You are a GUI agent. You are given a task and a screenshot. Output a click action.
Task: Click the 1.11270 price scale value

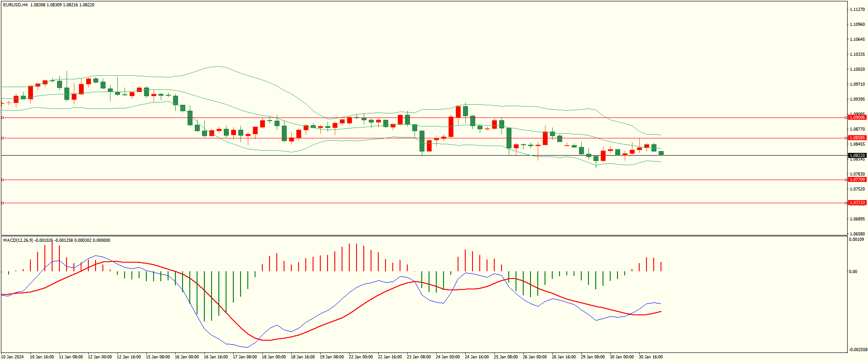(857, 9)
